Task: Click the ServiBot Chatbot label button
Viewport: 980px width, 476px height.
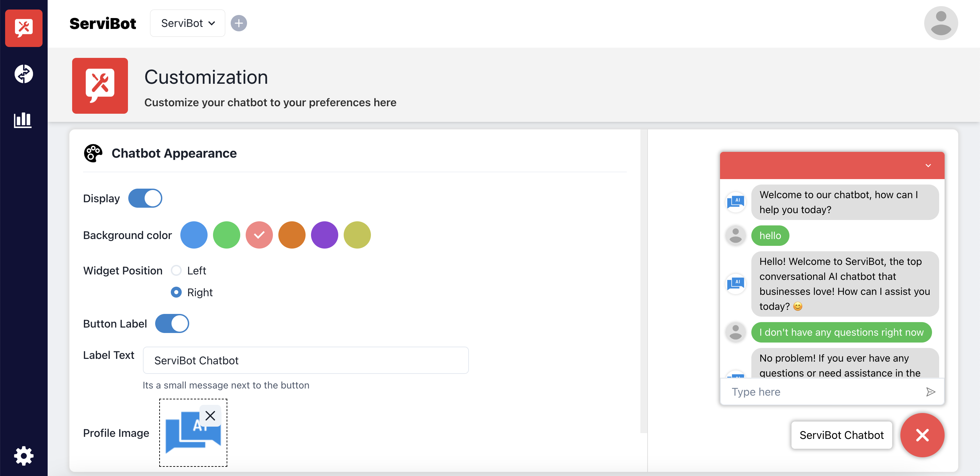Action: click(x=841, y=435)
